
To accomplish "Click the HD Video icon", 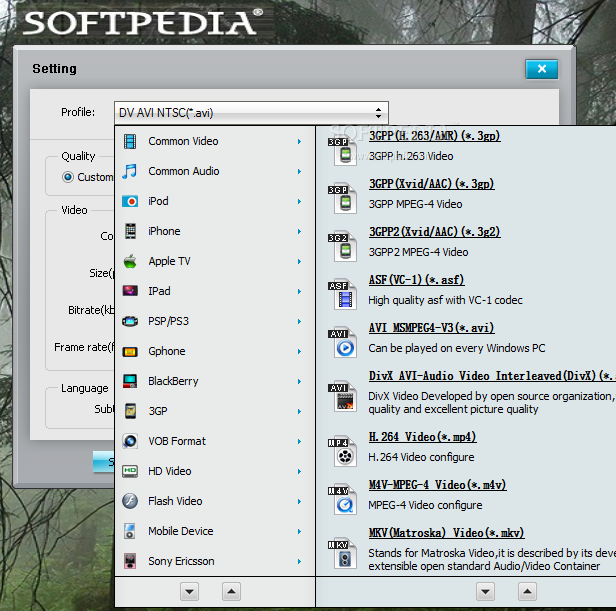I will click(130, 471).
